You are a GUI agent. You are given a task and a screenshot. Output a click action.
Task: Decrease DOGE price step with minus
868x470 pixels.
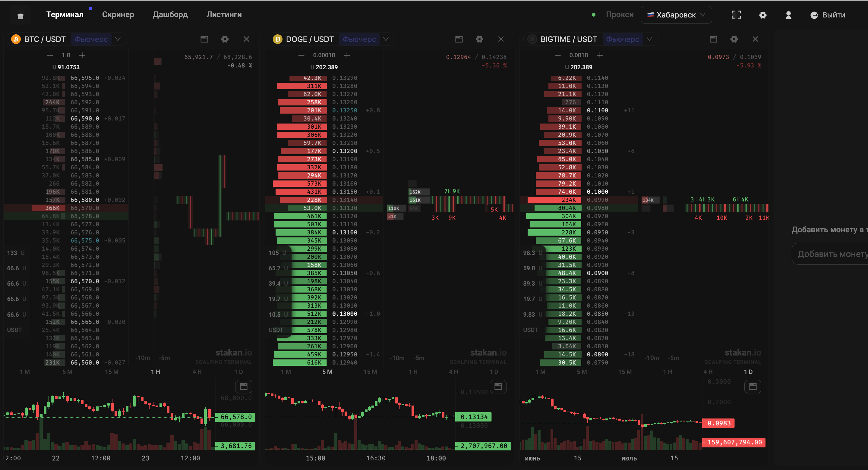[301, 55]
